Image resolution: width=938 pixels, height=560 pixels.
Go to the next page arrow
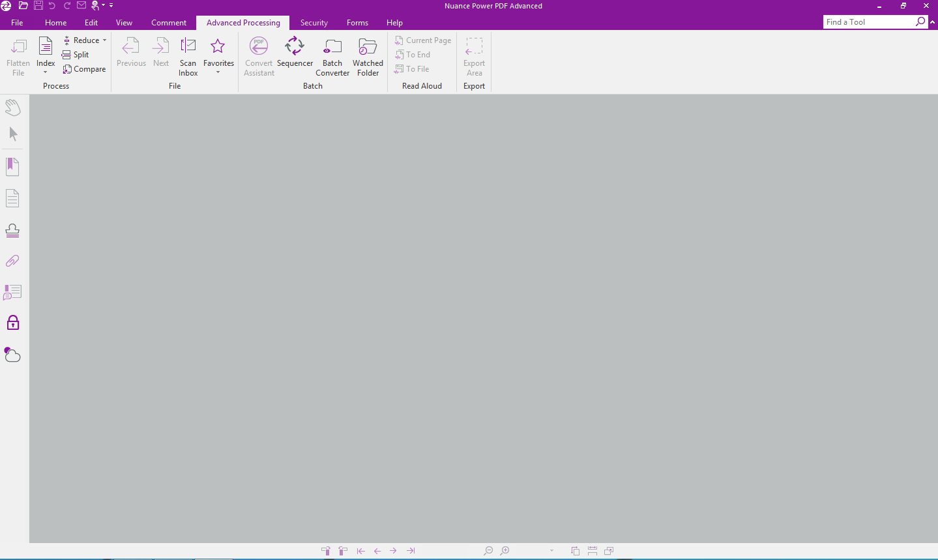pos(393,551)
